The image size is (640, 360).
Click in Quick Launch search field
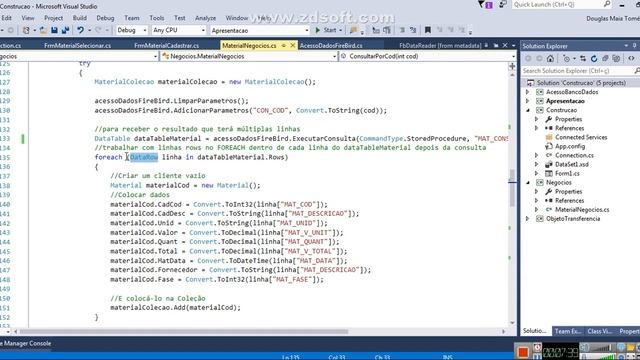558,4
